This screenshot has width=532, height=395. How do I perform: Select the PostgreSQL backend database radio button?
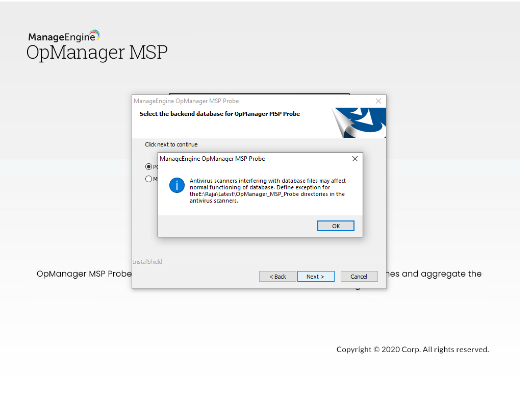tap(148, 166)
